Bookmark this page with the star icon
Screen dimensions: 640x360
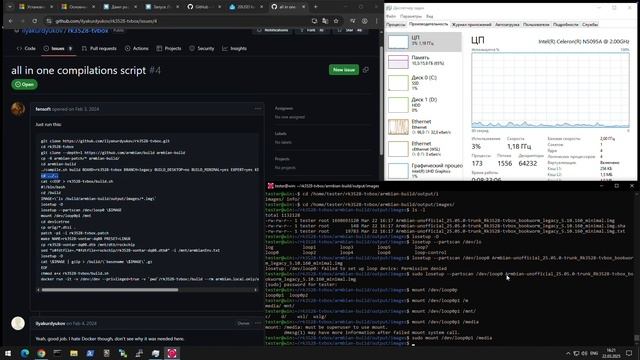tap(336, 21)
